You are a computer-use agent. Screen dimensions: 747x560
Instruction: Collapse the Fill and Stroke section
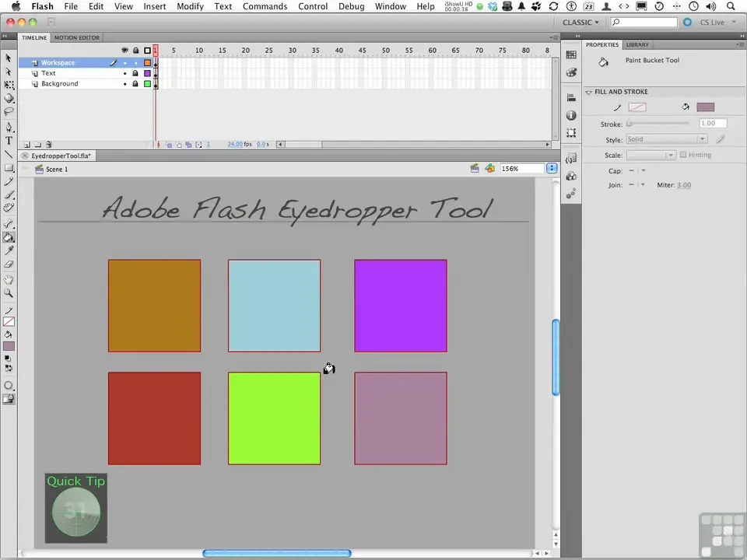(x=589, y=92)
